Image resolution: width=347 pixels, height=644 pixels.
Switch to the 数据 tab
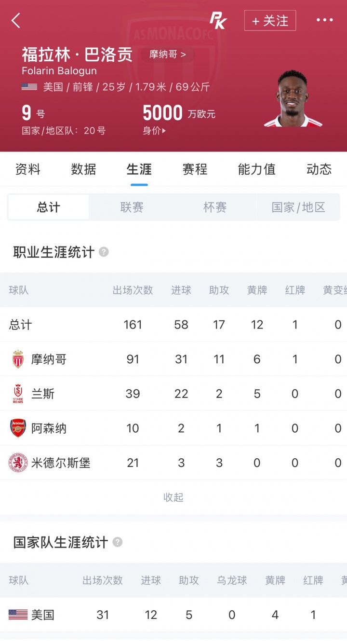point(83,169)
